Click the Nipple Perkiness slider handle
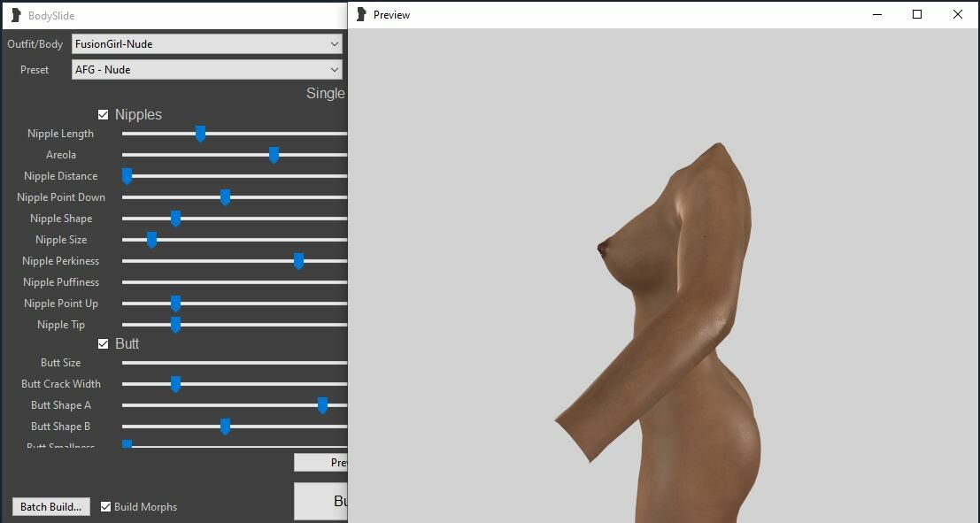 pos(298,261)
